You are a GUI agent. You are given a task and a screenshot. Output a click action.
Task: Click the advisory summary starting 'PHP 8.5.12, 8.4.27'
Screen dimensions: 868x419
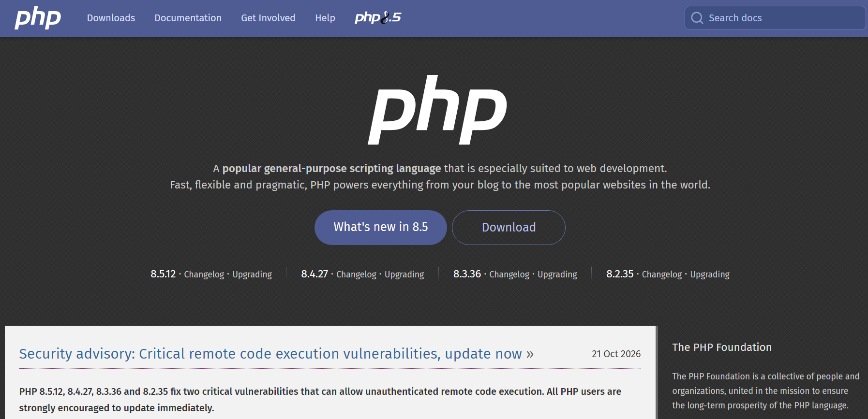coord(320,400)
